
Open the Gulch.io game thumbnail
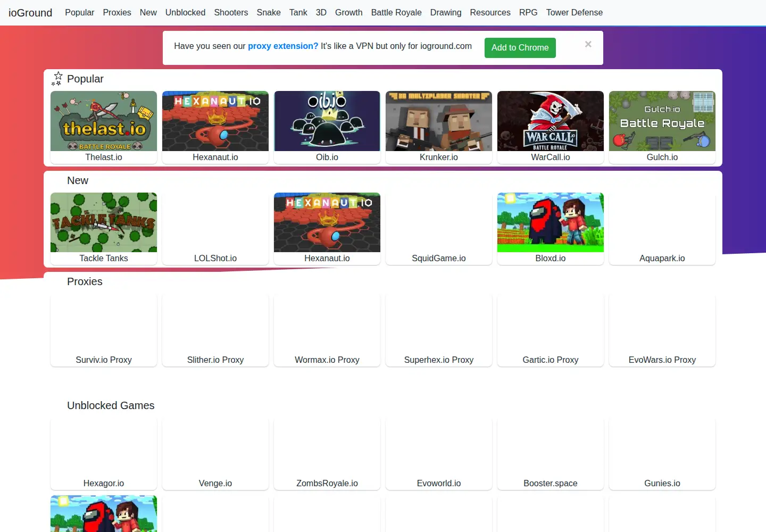point(662,121)
